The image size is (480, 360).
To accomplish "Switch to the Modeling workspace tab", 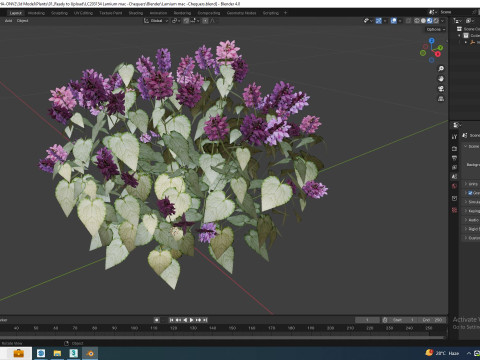I will pos(36,13).
